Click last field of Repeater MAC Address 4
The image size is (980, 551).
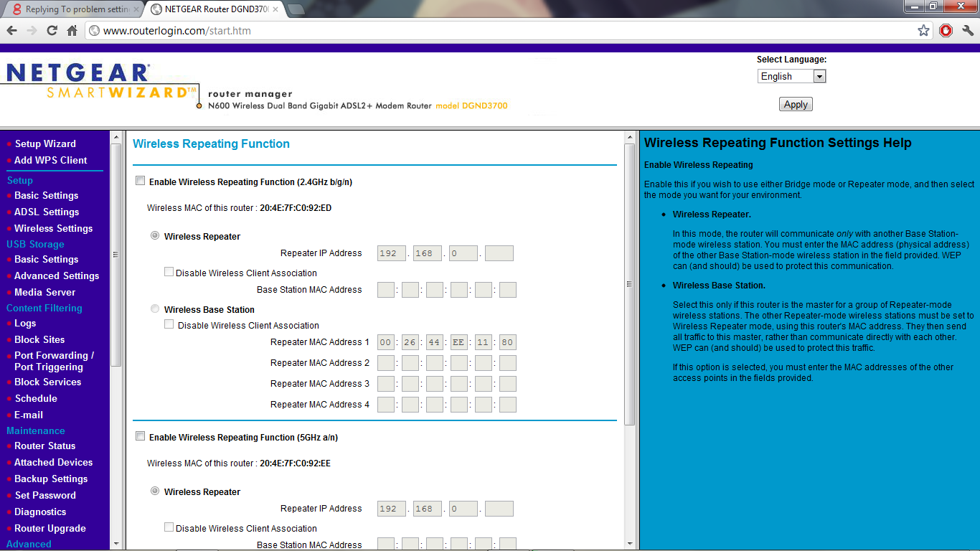508,405
